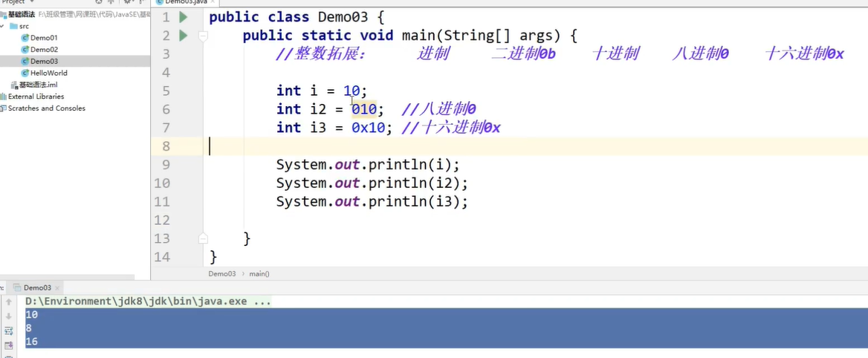This screenshot has width=868, height=358.
Task: Collapse the fold marker at line 13
Action: (203, 238)
